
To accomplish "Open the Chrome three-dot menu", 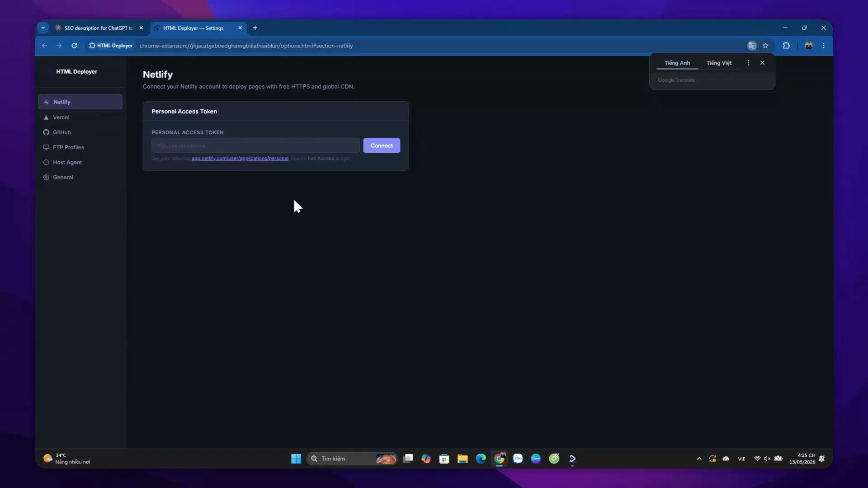I will click(824, 46).
